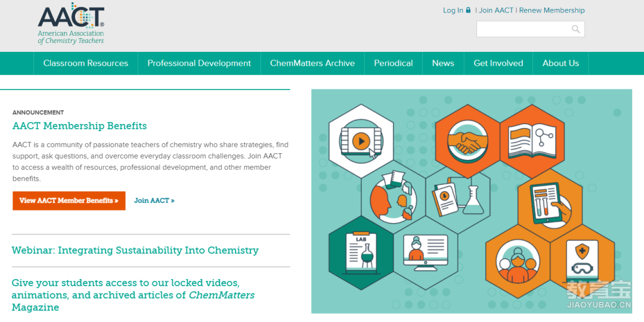Click the safety goggles hexagon icon
The image size is (644, 322).
(x=582, y=261)
